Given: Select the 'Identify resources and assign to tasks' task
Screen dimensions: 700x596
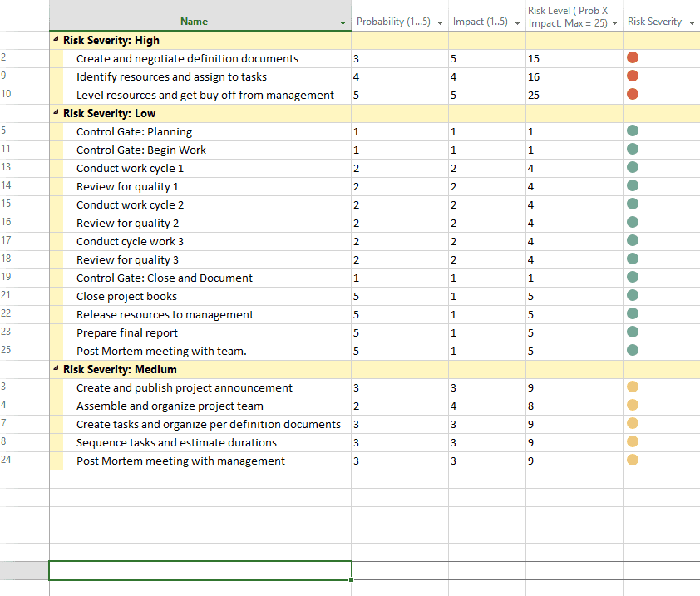Looking at the screenshot, I should pyautogui.click(x=171, y=76).
